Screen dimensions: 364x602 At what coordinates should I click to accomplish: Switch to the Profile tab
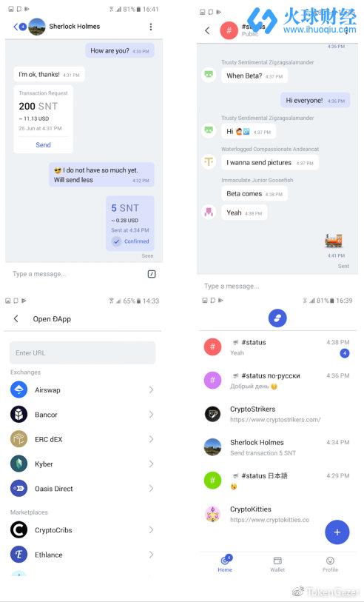click(330, 564)
